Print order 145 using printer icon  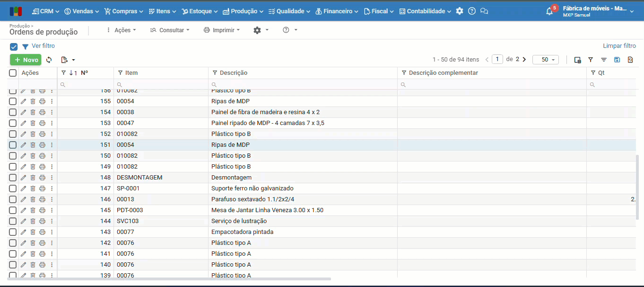tap(42, 210)
